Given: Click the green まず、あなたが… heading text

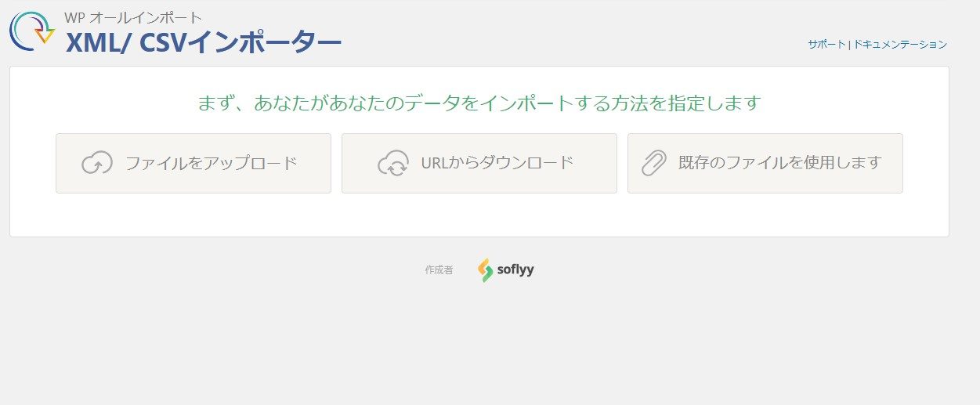Looking at the screenshot, I should pos(479,103).
